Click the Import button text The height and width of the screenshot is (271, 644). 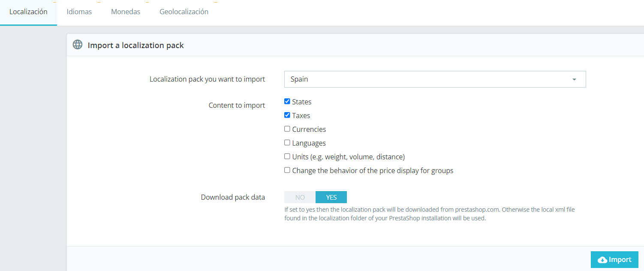620,260
